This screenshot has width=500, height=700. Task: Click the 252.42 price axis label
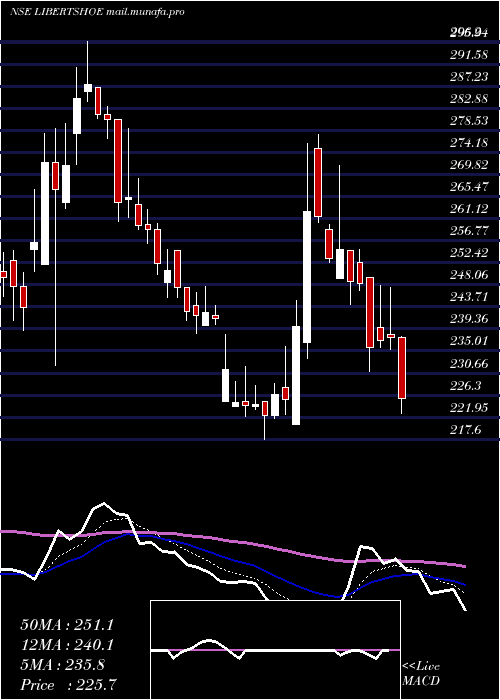point(468,253)
